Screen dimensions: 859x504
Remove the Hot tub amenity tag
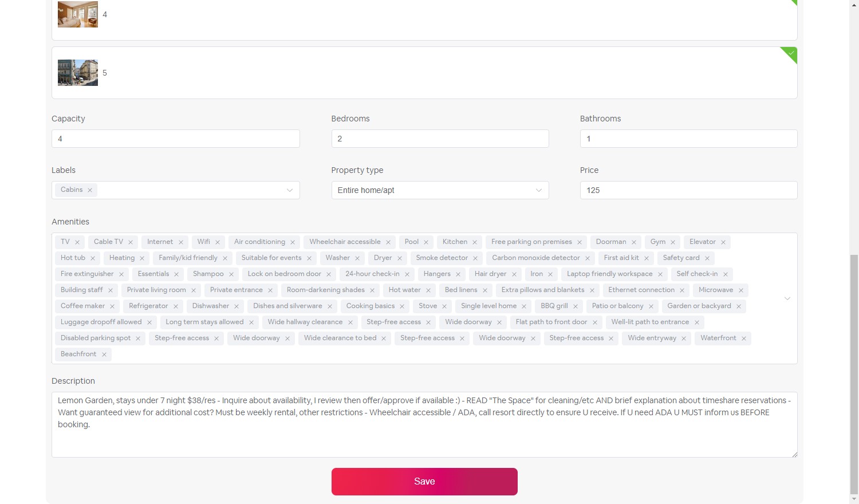tap(92, 258)
